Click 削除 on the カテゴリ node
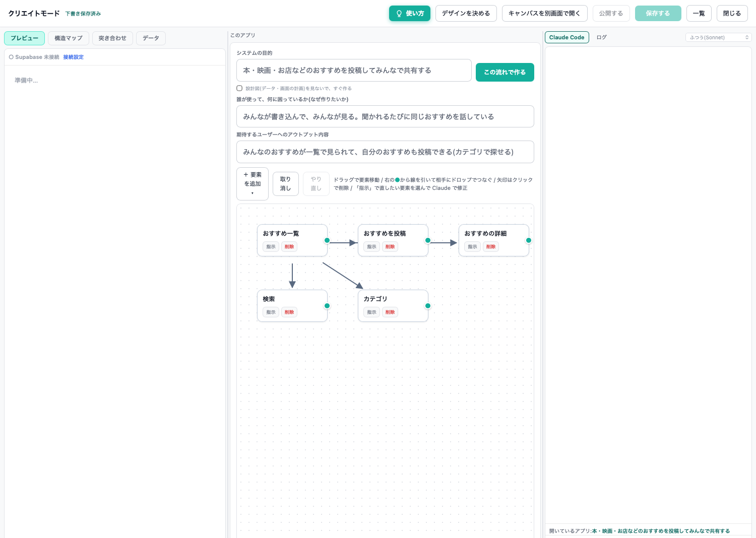The image size is (756, 538). 390,312
